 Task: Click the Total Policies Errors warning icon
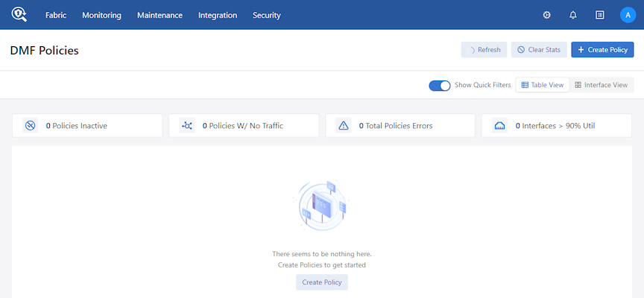[344, 126]
